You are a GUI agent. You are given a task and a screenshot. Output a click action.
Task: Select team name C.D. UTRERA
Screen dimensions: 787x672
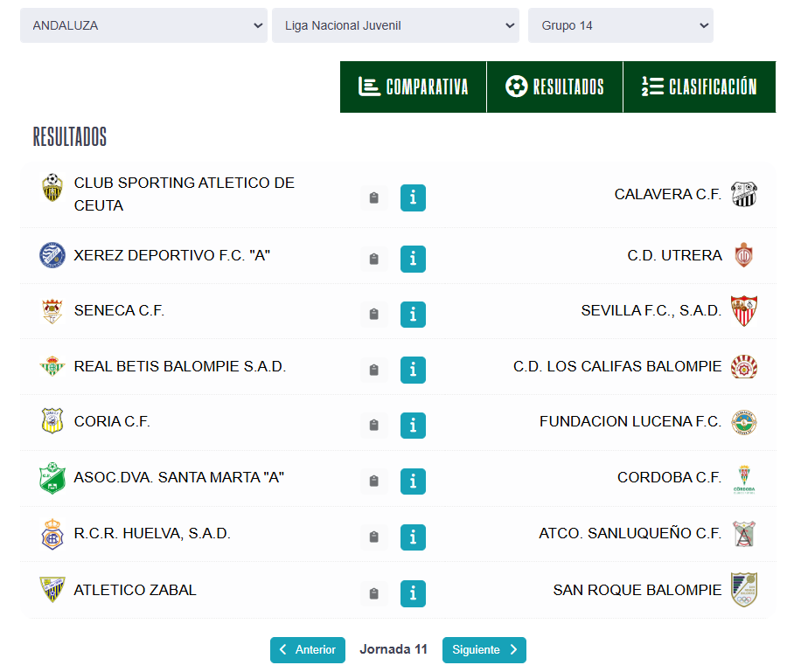[x=674, y=255]
